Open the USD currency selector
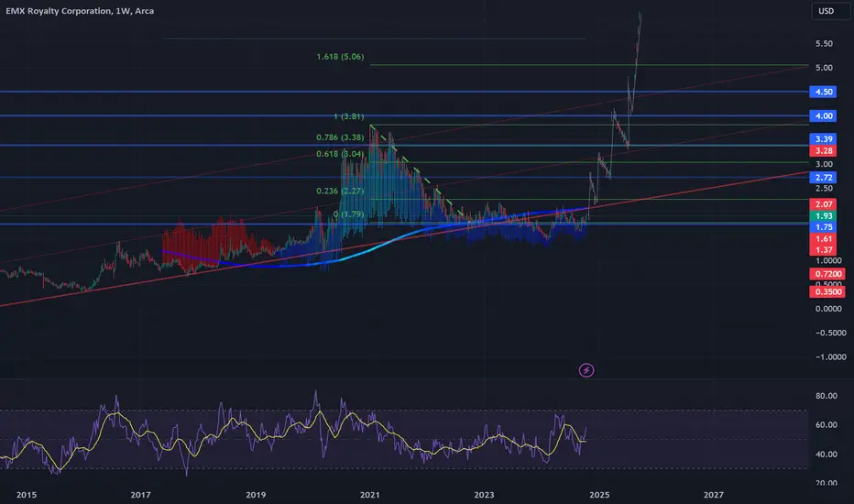 tap(829, 11)
